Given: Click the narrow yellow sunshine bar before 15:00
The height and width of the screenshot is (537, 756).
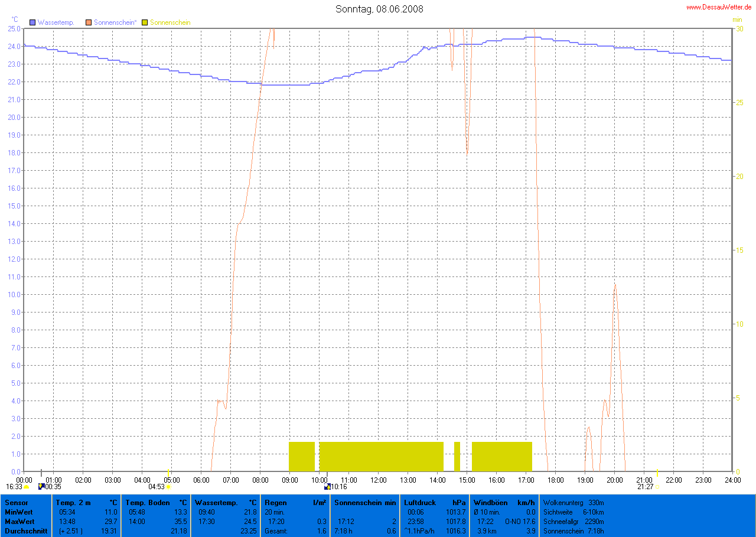Looking at the screenshot, I should tap(457, 456).
